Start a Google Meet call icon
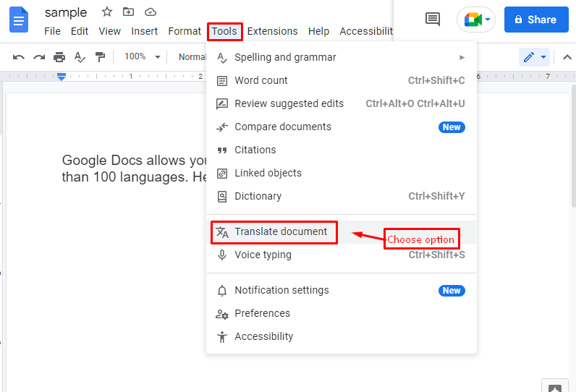This screenshot has width=576, height=392. 473,20
